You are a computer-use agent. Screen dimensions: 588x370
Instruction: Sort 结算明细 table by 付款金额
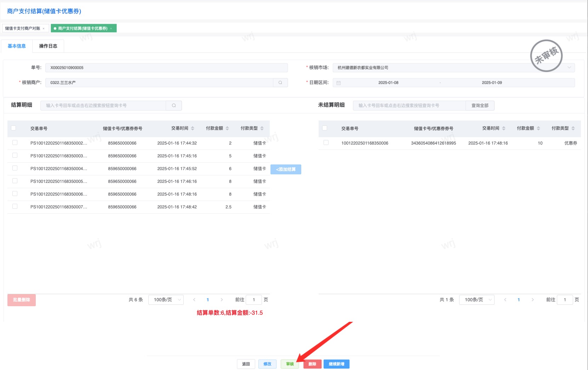[227, 128]
